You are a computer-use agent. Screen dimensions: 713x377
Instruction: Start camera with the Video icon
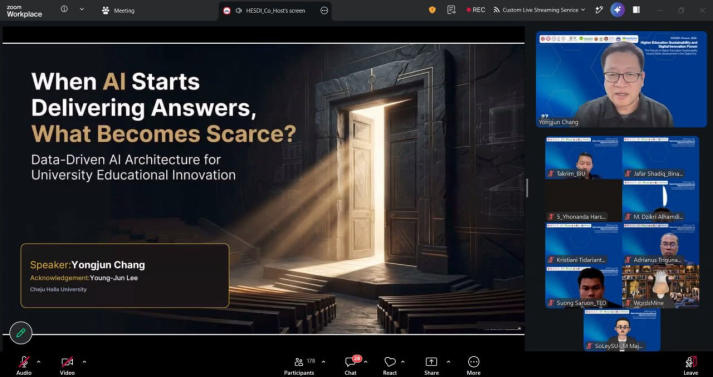click(67, 362)
